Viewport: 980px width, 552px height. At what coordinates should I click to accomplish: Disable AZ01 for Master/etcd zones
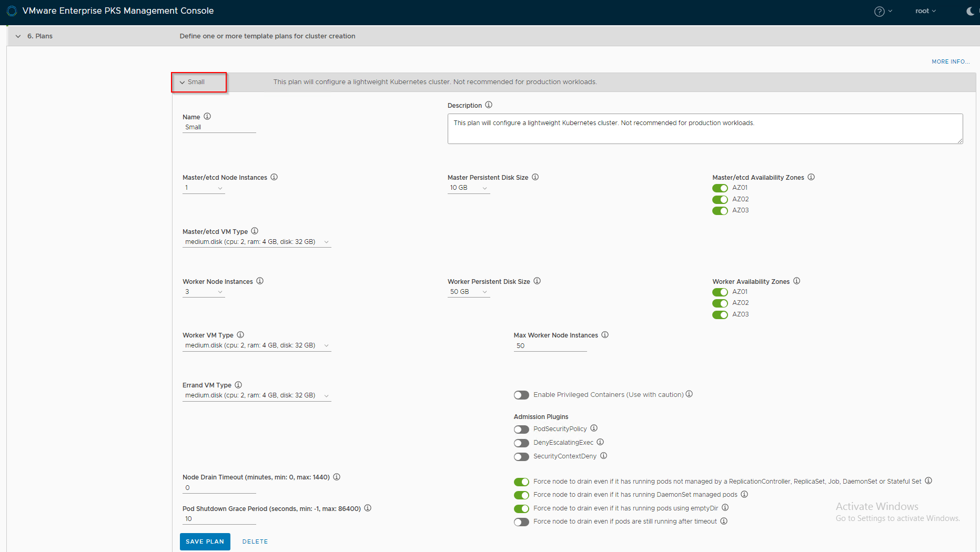[x=720, y=188]
